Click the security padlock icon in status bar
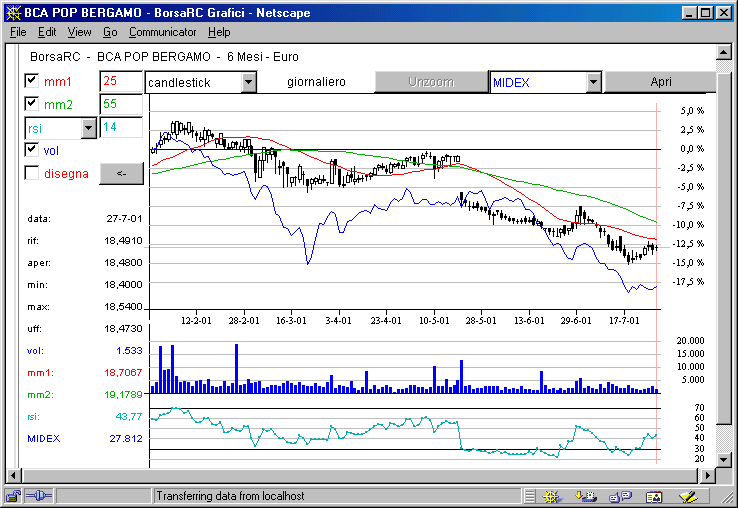The width and height of the screenshot is (738, 508). [13, 496]
